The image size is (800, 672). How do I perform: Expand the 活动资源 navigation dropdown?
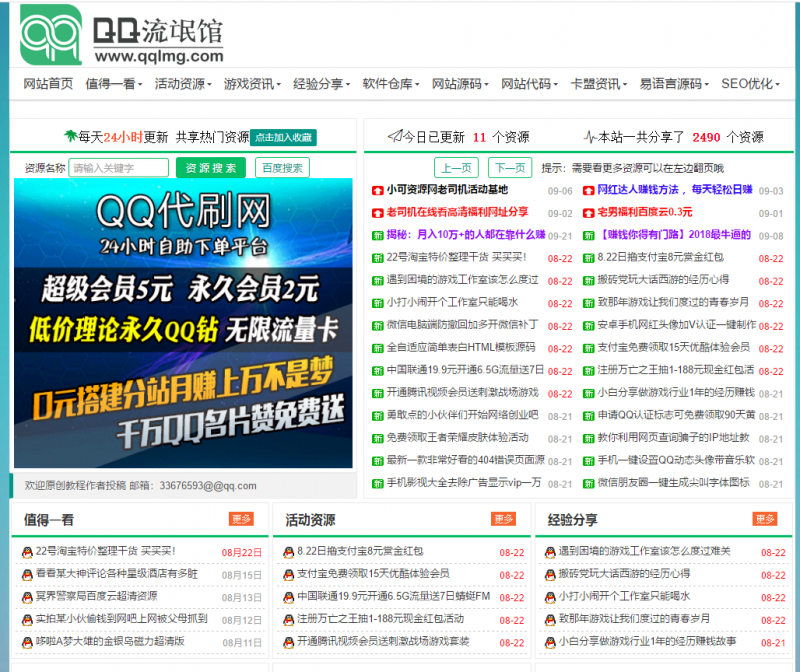coord(183,84)
